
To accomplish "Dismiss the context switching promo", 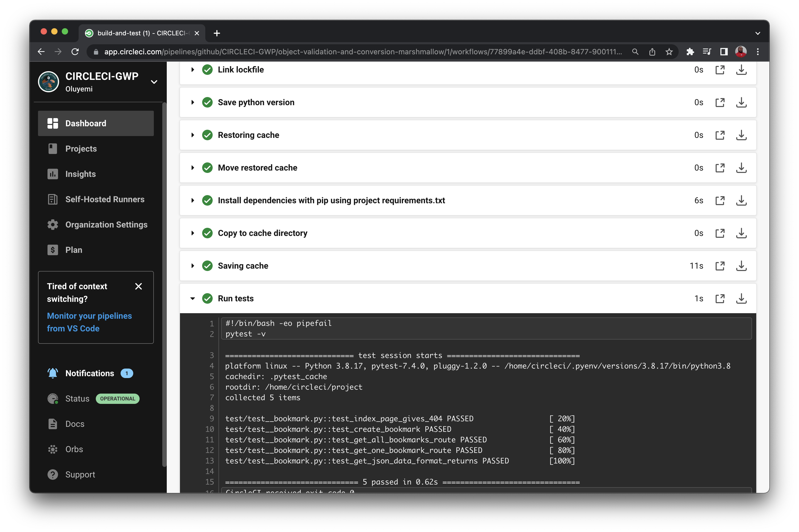I will [139, 286].
